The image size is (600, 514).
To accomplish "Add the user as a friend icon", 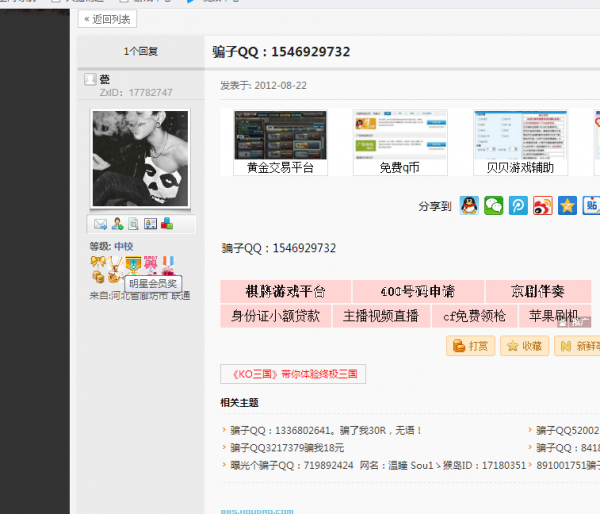I will (117, 224).
